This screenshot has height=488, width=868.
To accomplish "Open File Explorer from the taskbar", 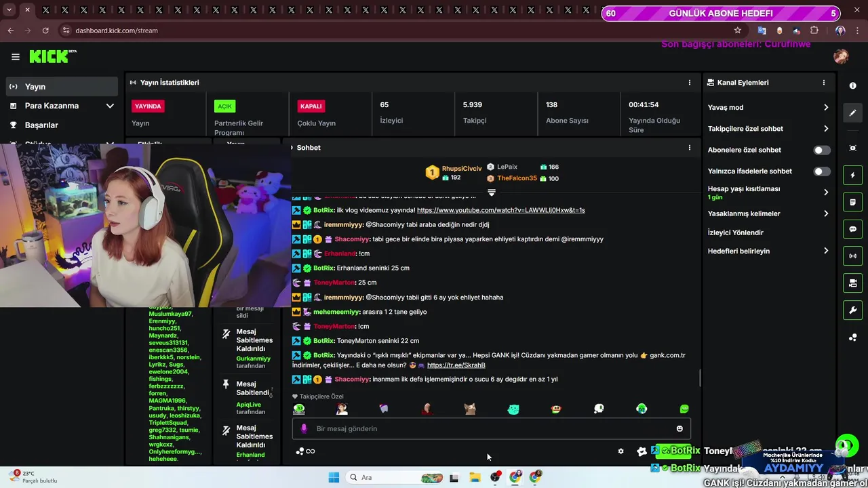I will [x=475, y=477].
